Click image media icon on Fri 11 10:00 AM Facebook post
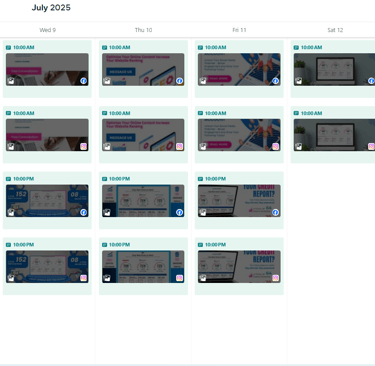The height and width of the screenshot is (366, 375). [203, 81]
